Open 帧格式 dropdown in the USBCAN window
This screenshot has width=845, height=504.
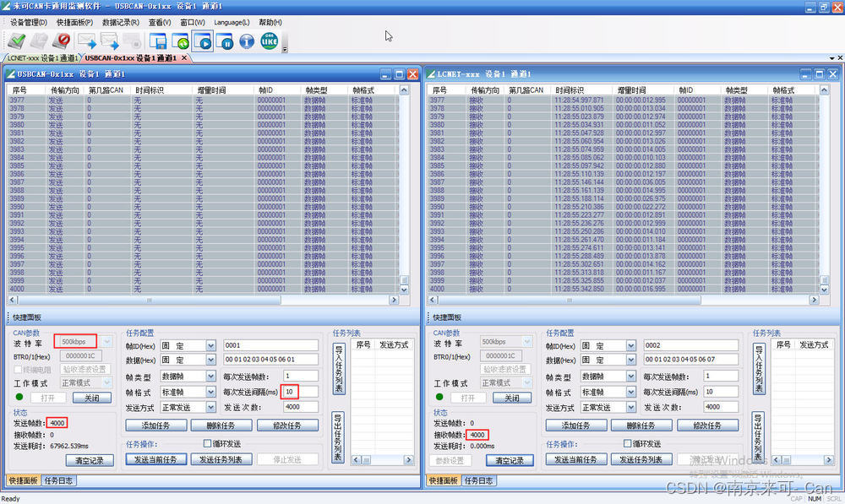[x=210, y=392]
